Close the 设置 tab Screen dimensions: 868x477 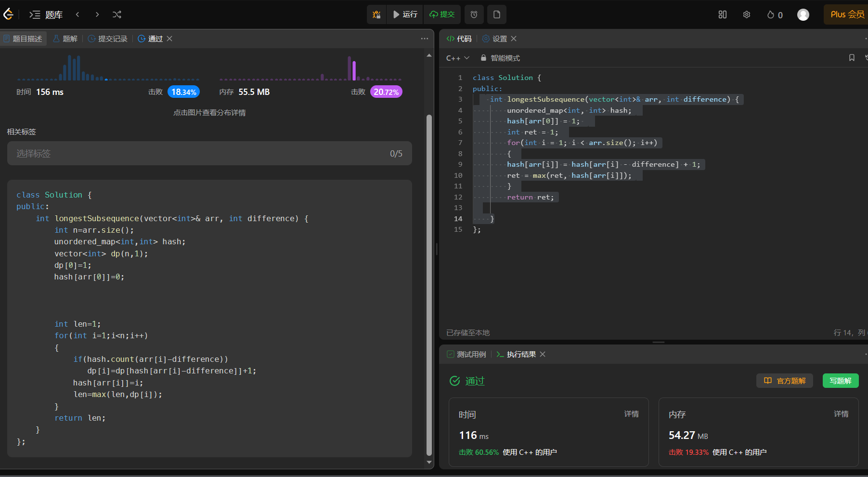[x=514, y=39]
